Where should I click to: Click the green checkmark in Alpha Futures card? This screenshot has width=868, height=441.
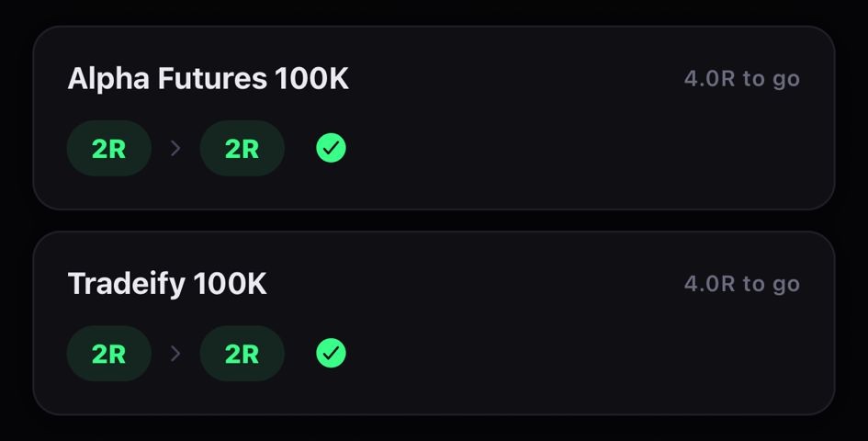[x=331, y=148]
